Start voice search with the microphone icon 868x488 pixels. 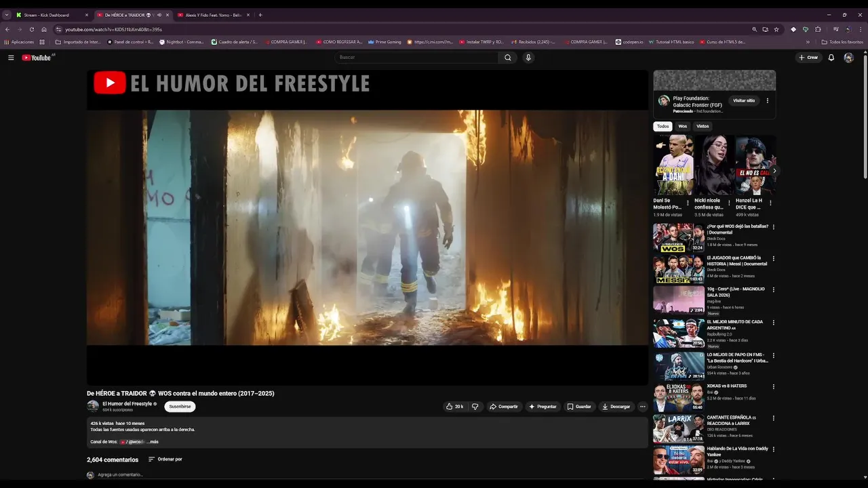[x=528, y=58]
